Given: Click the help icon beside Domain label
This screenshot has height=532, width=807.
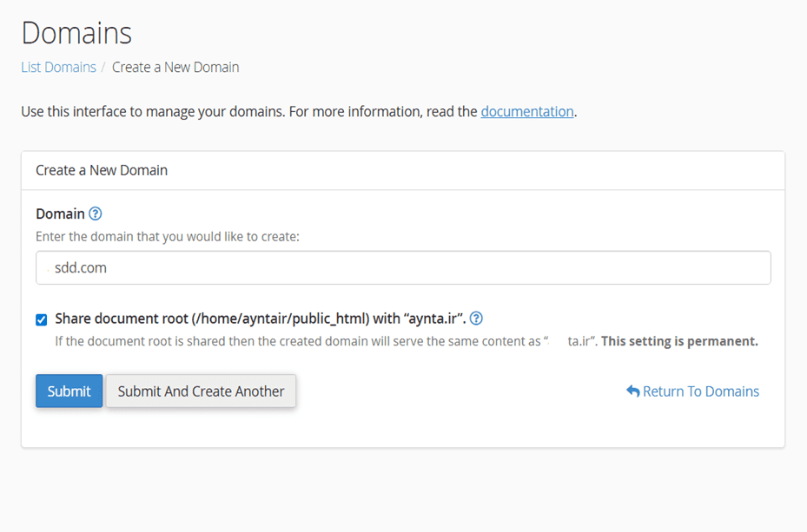Looking at the screenshot, I should [96, 213].
